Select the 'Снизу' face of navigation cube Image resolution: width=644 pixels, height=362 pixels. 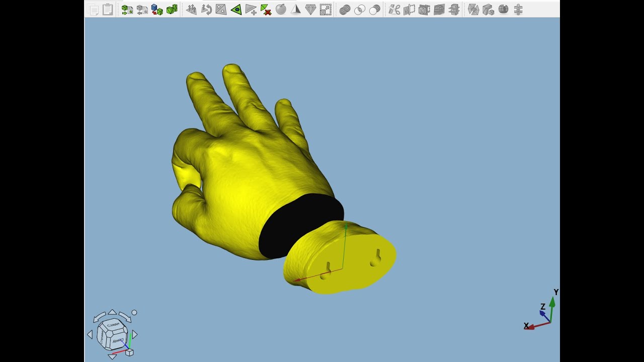pos(118,340)
